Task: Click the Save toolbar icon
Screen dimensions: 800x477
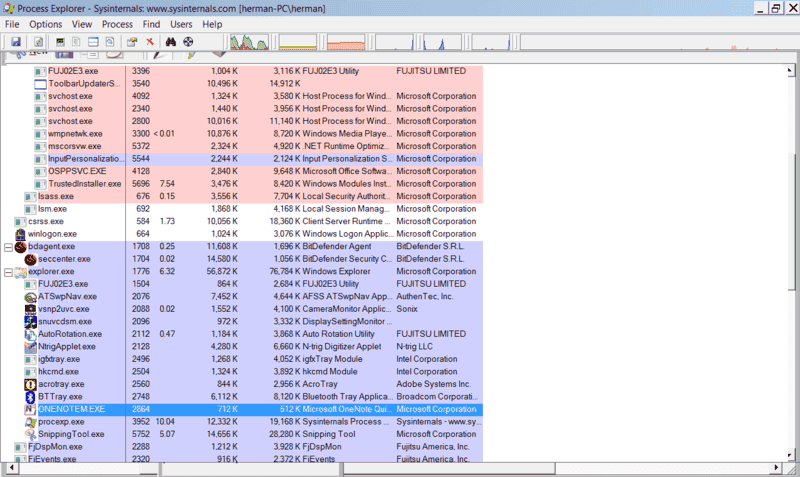Action: 17,42
